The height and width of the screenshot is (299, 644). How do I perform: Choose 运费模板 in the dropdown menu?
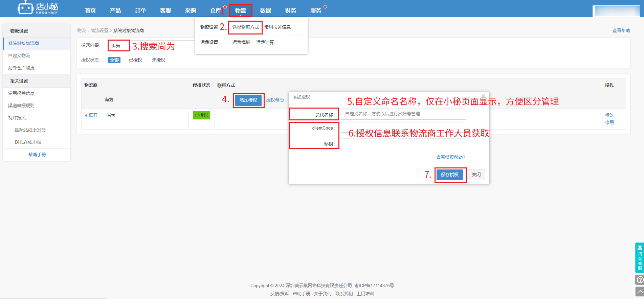click(241, 42)
